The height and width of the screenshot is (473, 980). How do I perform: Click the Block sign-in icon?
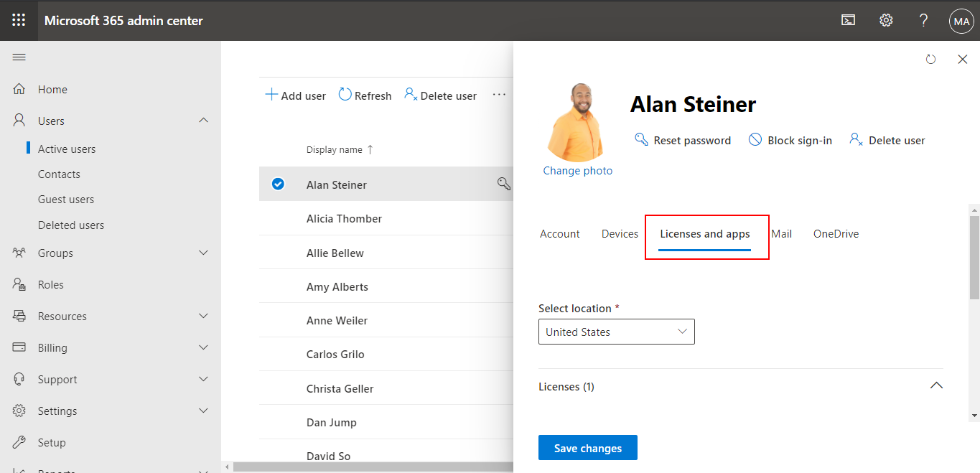click(x=755, y=139)
